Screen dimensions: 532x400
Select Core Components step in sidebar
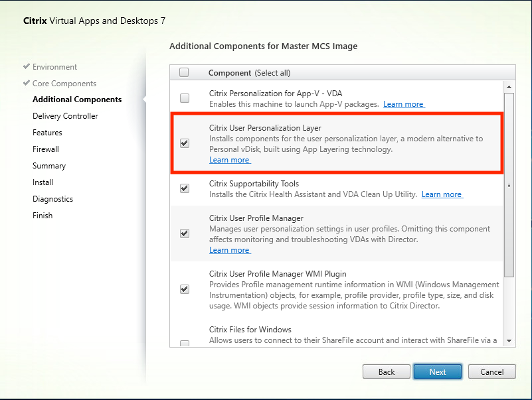pos(64,84)
